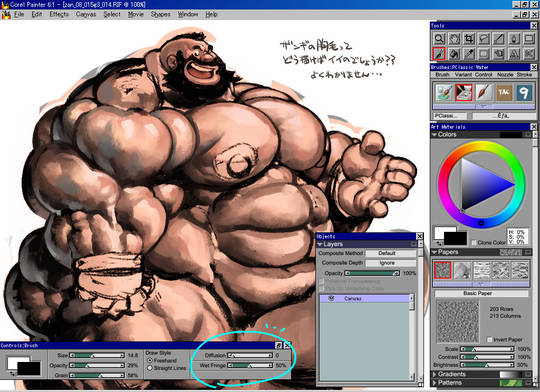The width and height of the screenshot is (540, 392).
Task: Select the Grabber hand tool
Action: pyautogui.click(x=454, y=38)
